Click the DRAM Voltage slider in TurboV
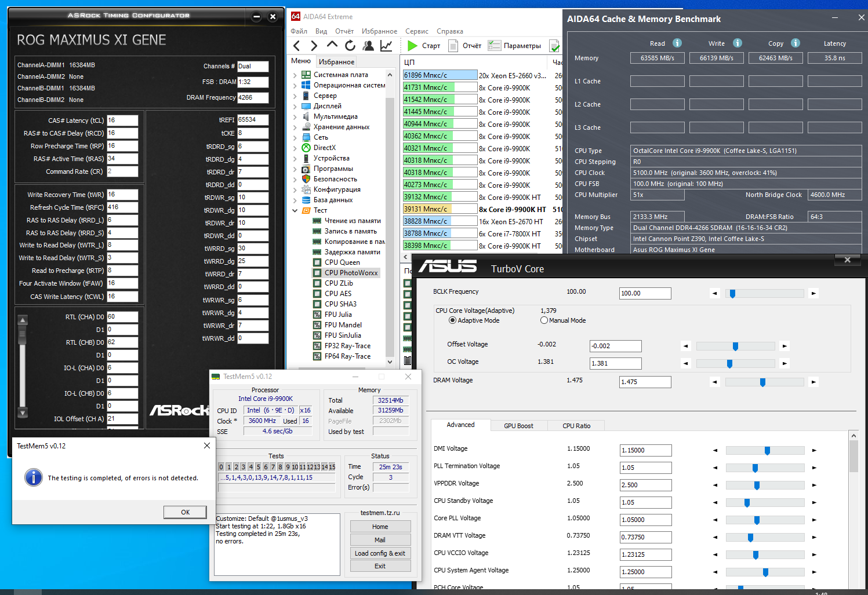Image resolution: width=868 pixels, height=595 pixels. click(x=764, y=382)
